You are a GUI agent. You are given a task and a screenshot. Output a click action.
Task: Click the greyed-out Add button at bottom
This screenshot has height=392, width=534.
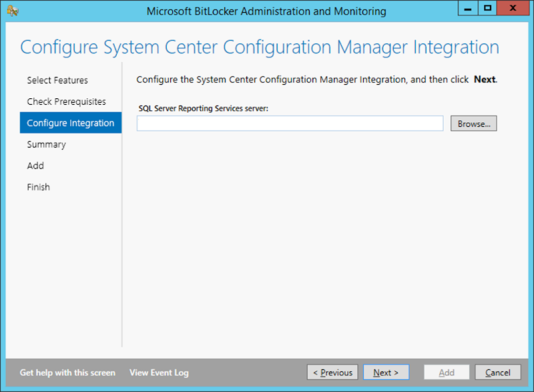tap(447, 373)
